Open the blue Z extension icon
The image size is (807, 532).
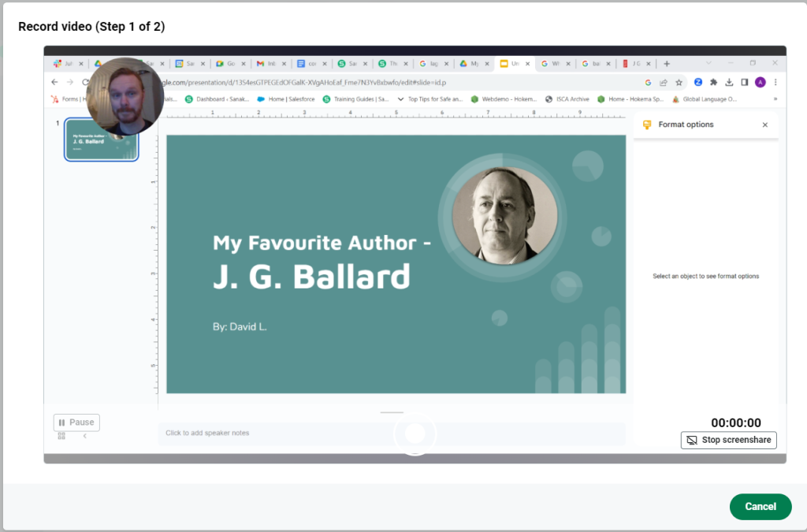click(x=698, y=82)
